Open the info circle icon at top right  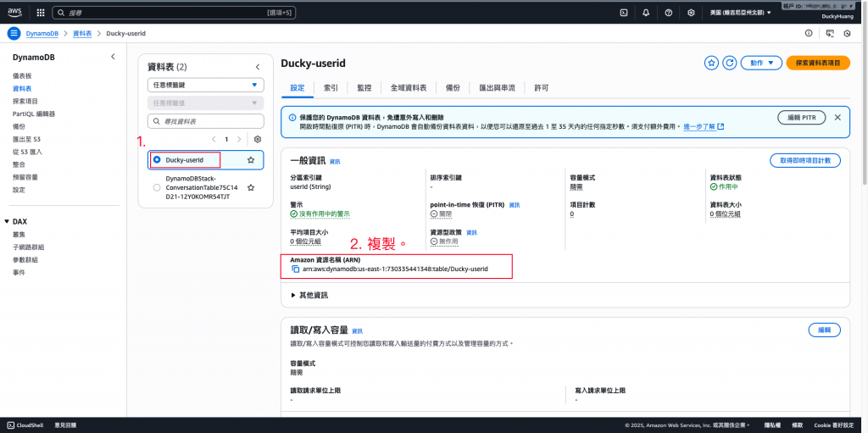point(809,33)
